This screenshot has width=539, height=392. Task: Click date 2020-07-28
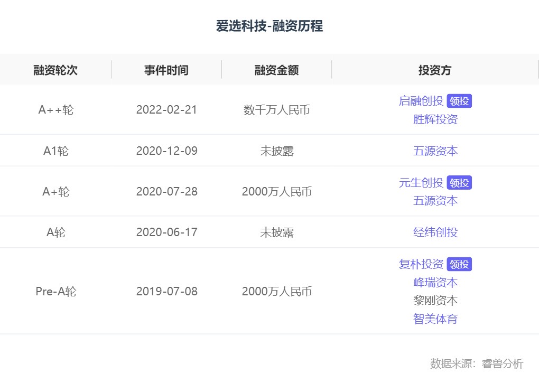pyautogui.click(x=166, y=192)
